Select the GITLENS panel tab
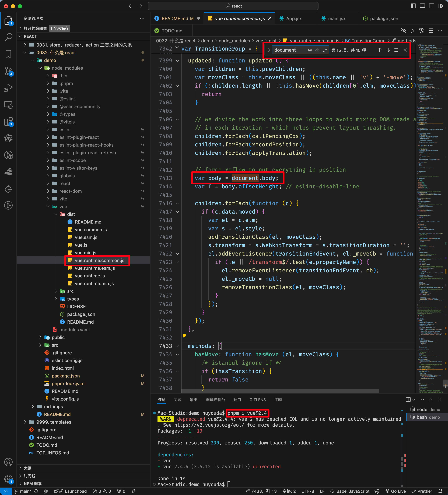The height and width of the screenshot is (495, 448). coord(257,400)
